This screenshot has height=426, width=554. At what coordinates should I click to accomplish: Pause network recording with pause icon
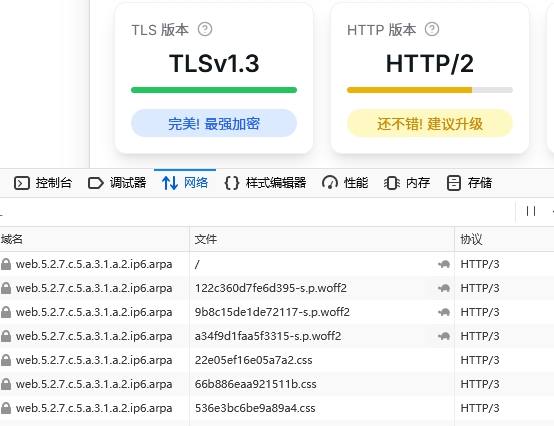pyautogui.click(x=531, y=211)
